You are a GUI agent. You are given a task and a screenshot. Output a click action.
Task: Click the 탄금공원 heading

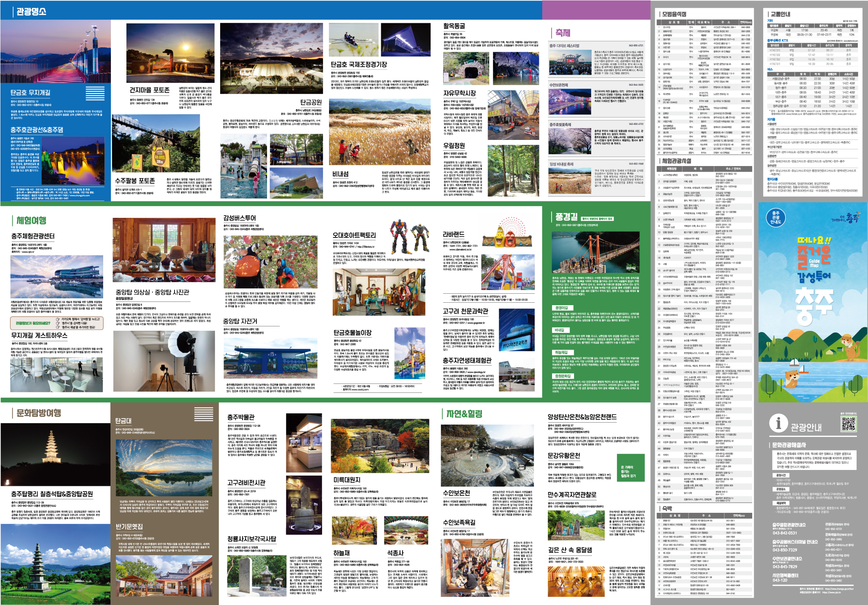pos(311,102)
